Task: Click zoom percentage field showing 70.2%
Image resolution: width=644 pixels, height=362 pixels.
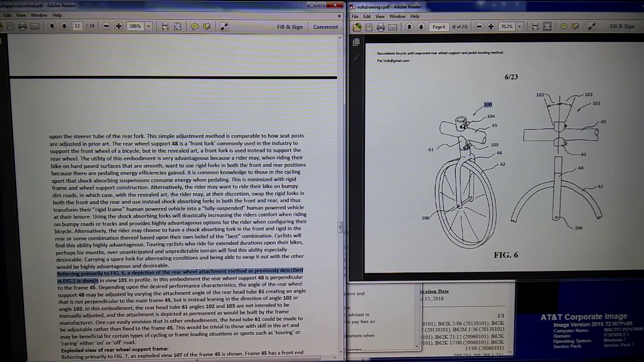Action: pos(507,27)
